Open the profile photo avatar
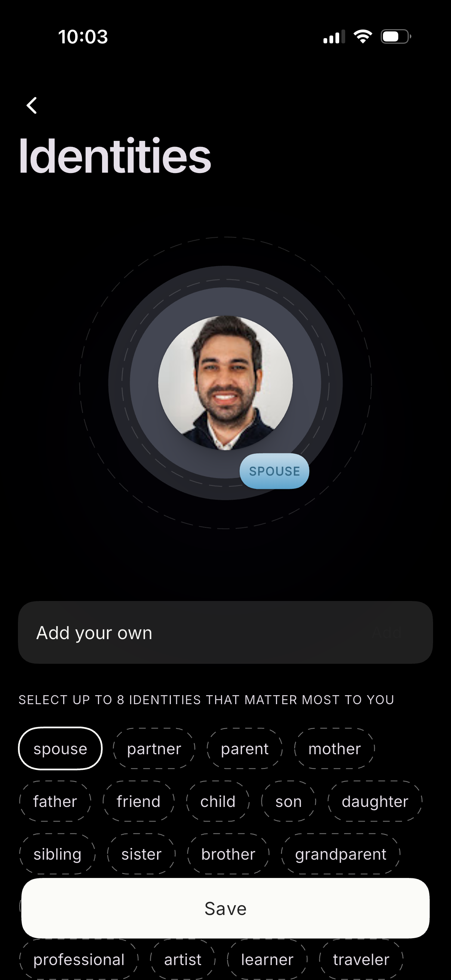451x980 pixels. click(225, 383)
